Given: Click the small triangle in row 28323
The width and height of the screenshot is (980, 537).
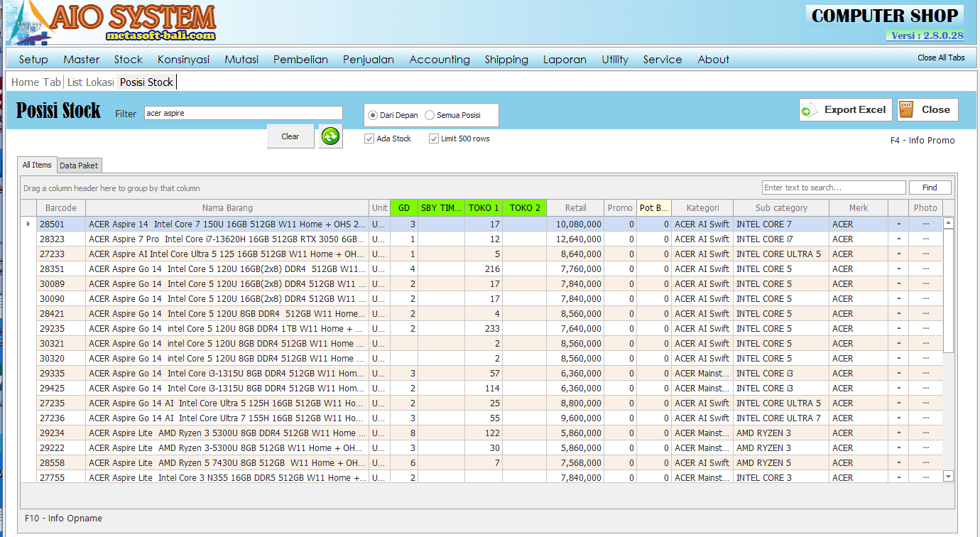Looking at the screenshot, I should (x=898, y=239).
